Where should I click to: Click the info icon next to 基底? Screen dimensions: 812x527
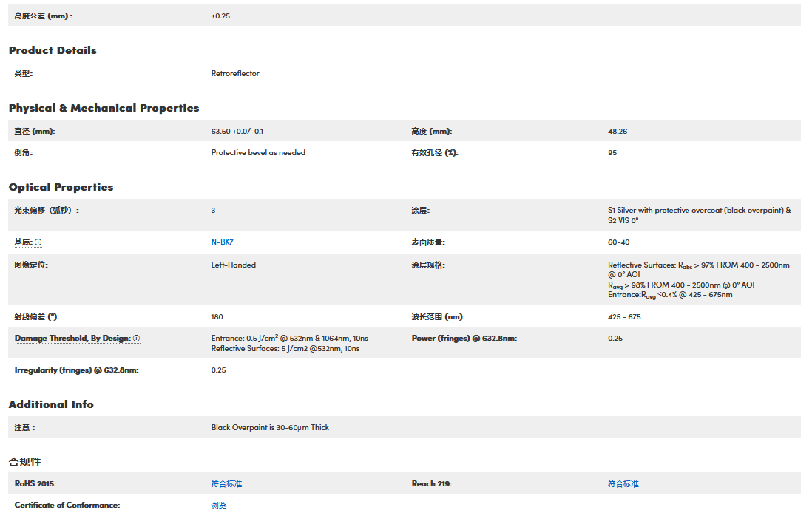pyautogui.click(x=38, y=242)
